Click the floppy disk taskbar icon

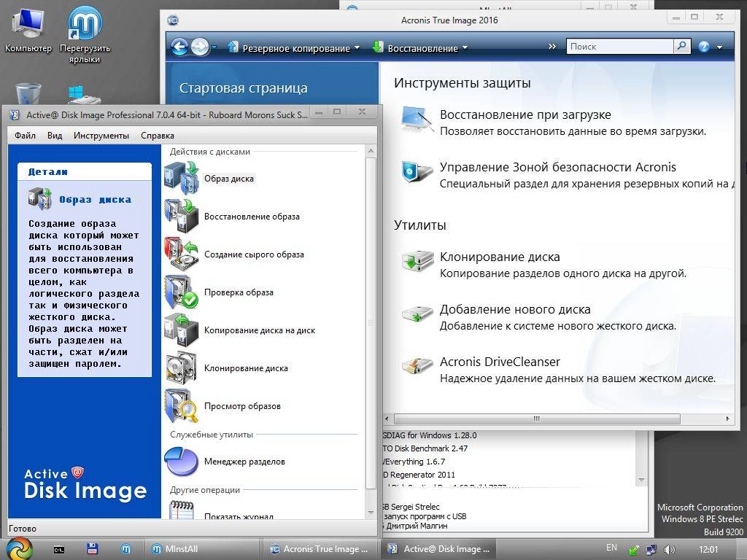pyautogui.click(x=93, y=549)
